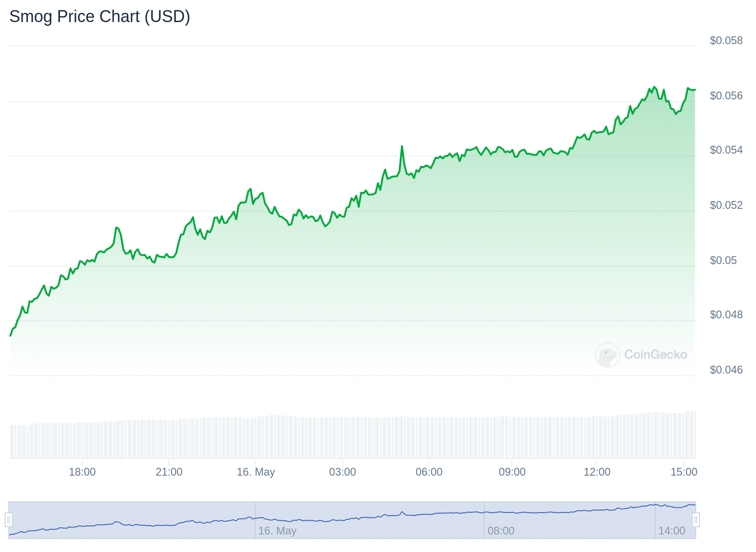Click the $0.052 price axis label
The width and height of the screenshot is (756, 552).
coord(726,205)
